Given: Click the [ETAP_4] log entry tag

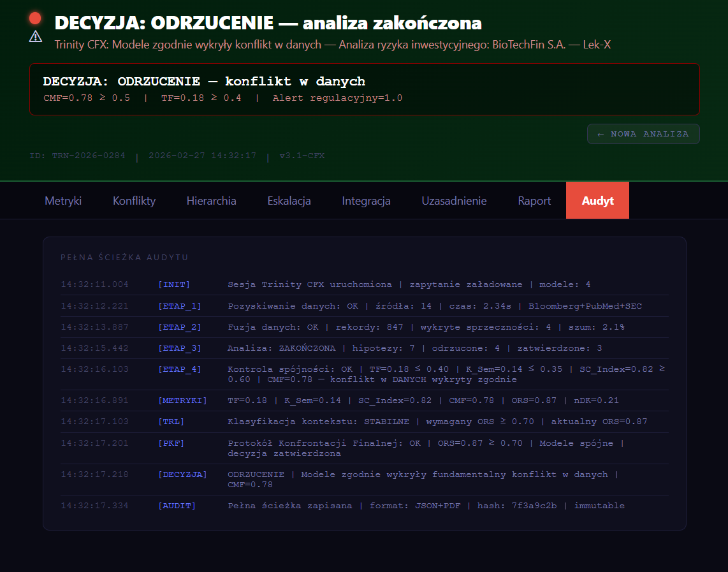Looking at the screenshot, I should (179, 369).
